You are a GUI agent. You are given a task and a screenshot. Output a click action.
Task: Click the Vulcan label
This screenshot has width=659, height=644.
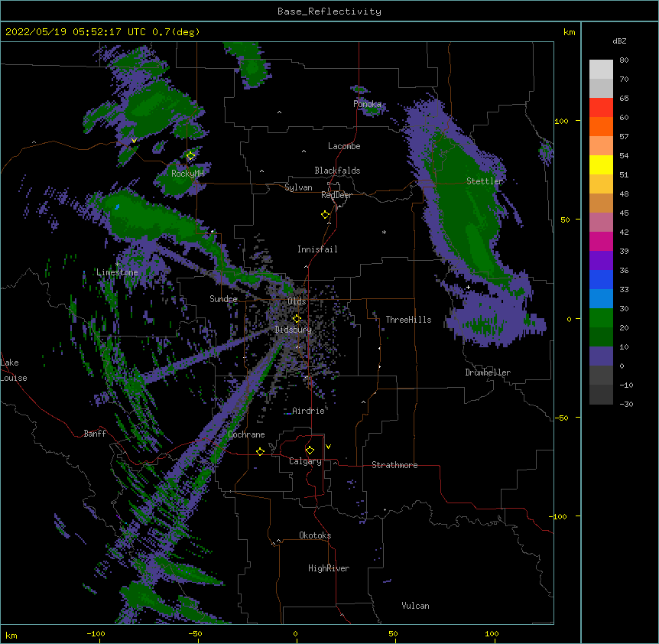[x=415, y=606]
